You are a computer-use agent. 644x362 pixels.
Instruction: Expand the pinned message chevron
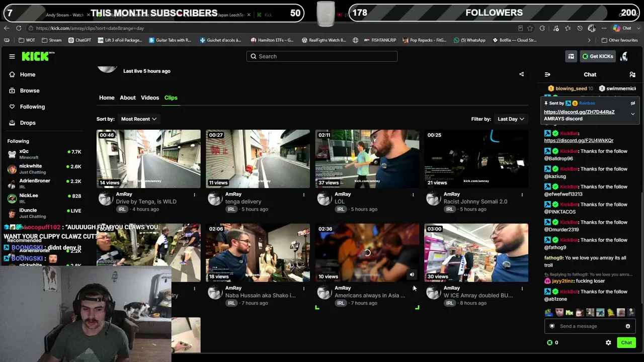633,114
